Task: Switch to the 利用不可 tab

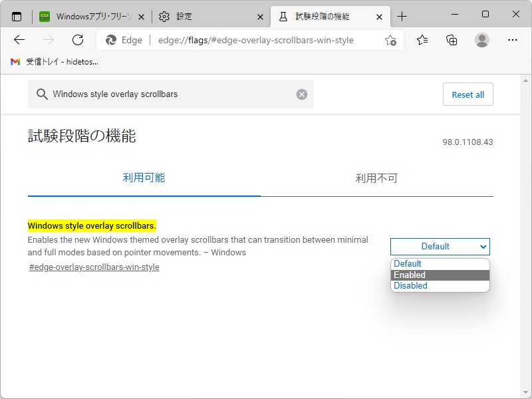Action: [377, 178]
